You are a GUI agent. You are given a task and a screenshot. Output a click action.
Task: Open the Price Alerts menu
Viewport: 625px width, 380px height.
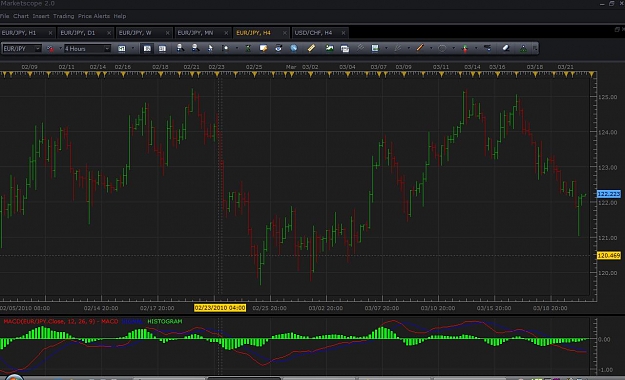94,16
